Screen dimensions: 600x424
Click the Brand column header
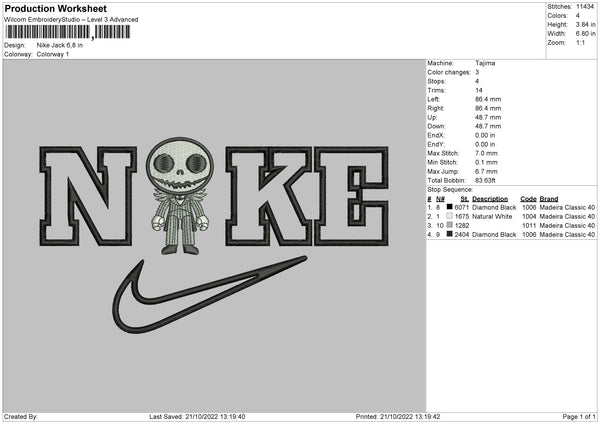tap(549, 199)
